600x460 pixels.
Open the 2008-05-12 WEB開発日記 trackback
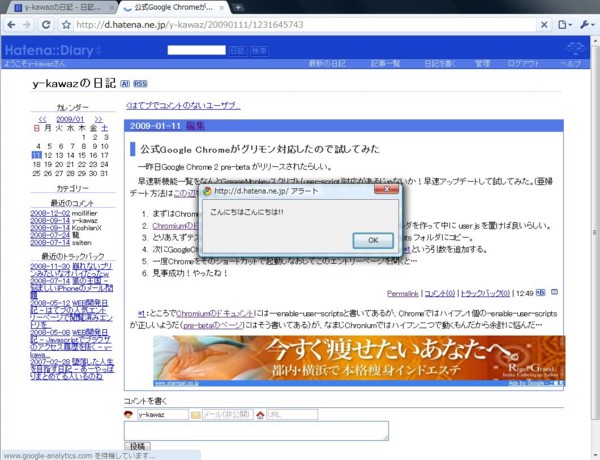pyautogui.click(x=71, y=314)
